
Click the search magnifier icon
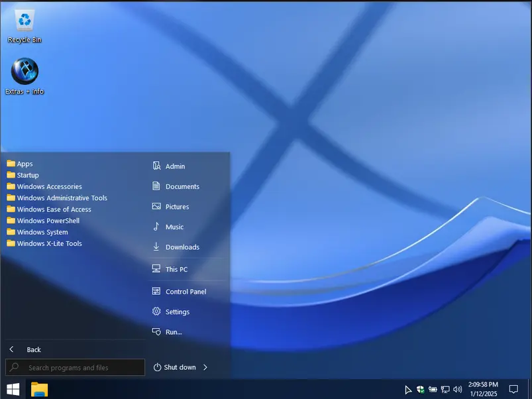(15, 367)
